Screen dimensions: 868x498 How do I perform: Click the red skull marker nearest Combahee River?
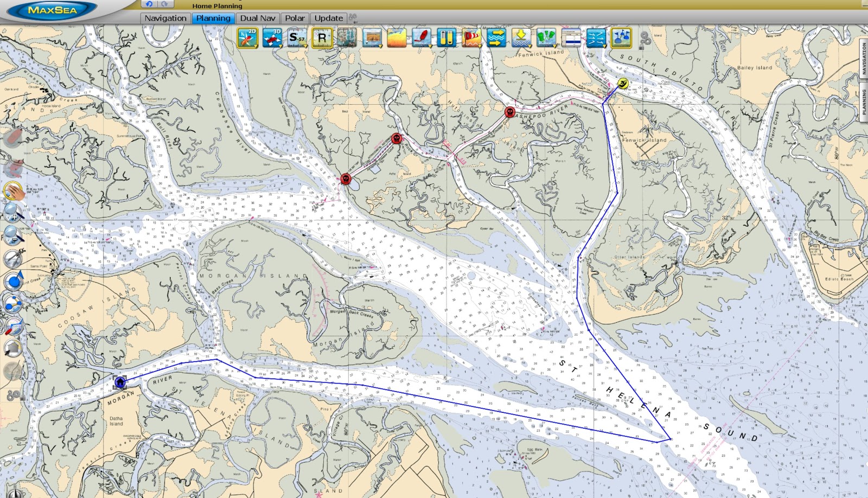click(346, 179)
